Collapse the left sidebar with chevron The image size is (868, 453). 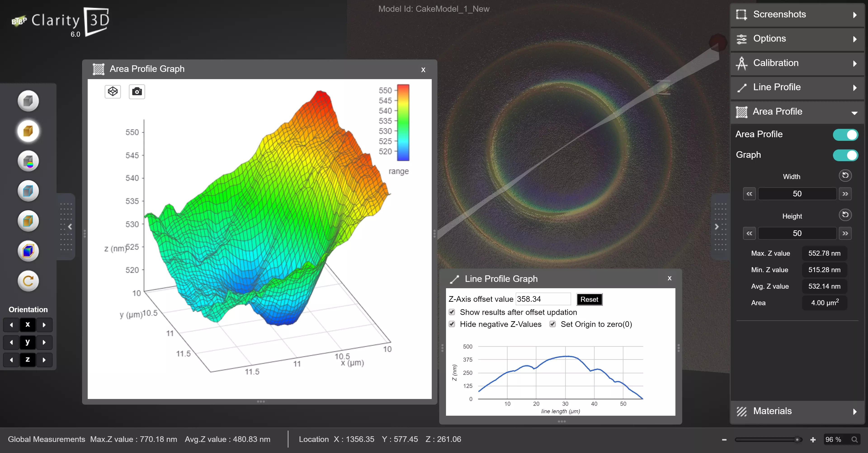pyautogui.click(x=70, y=226)
